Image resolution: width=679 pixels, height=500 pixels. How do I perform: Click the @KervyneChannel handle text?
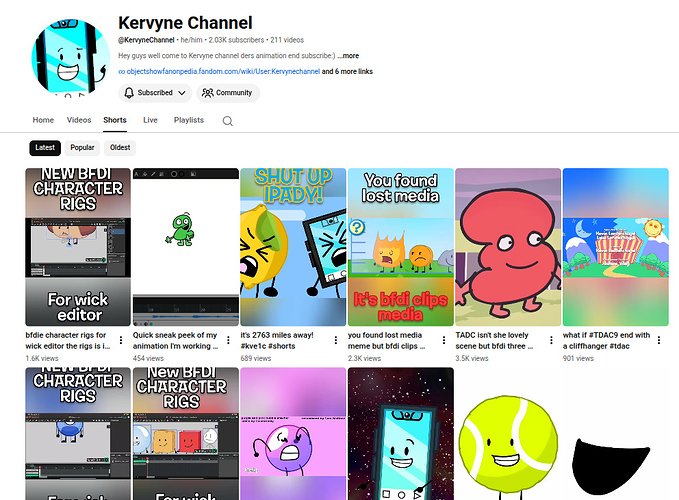pos(146,40)
